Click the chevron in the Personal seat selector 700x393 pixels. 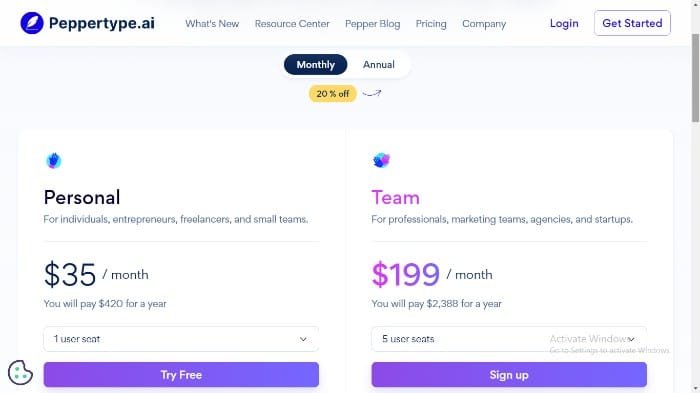point(303,339)
